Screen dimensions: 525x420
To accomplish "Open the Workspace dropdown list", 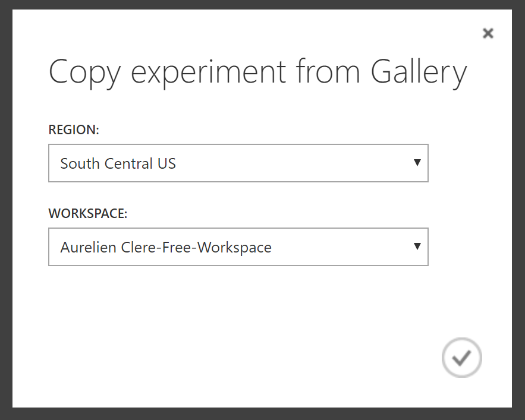I will tap(238, 247).
